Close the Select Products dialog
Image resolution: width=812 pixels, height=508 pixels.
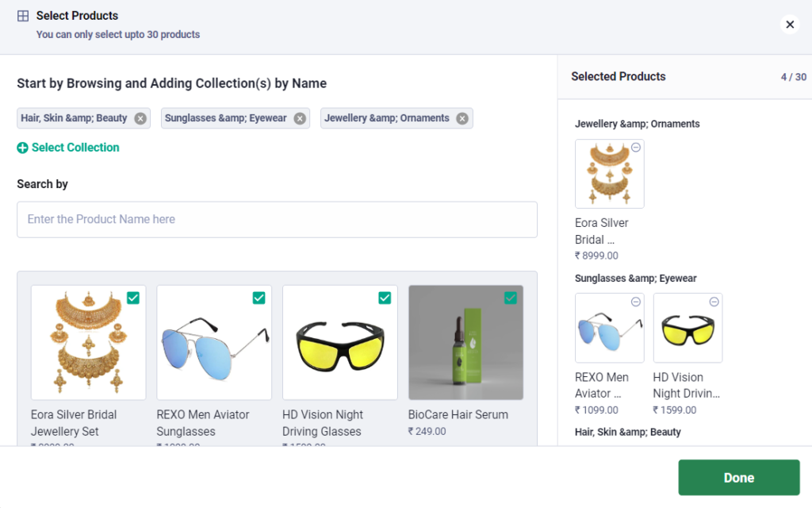(790, 25)
